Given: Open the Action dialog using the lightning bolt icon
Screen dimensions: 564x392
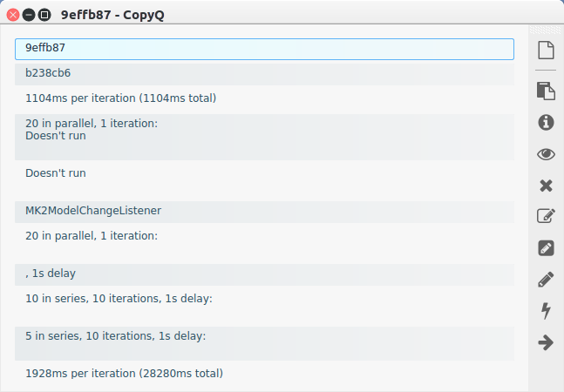Looking at the screenshot, I should coord(546,311).
